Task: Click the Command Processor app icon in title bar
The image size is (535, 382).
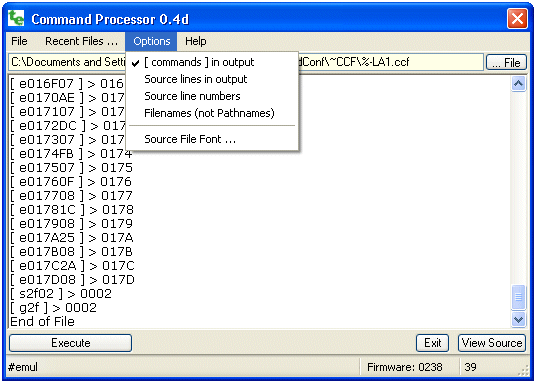Action: pyautogui.click(x=16, y=18)
